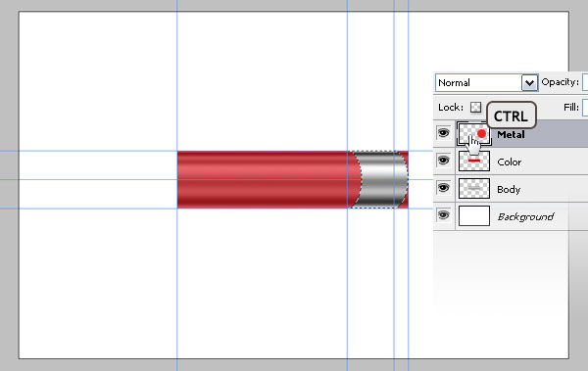Click the Body layer thumbnail

(x=474, y=189)
